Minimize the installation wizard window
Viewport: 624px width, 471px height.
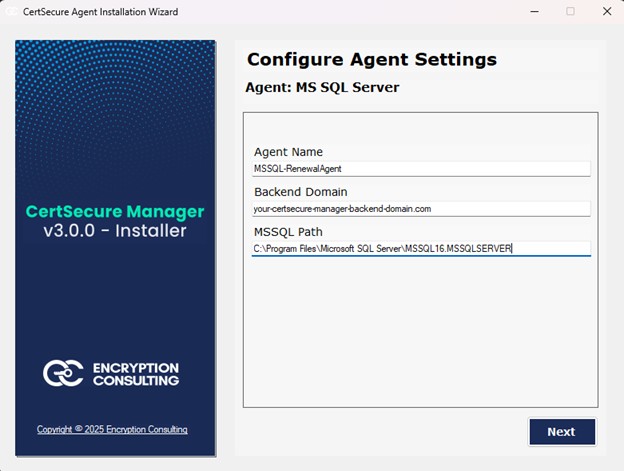(x=534, y=12)
